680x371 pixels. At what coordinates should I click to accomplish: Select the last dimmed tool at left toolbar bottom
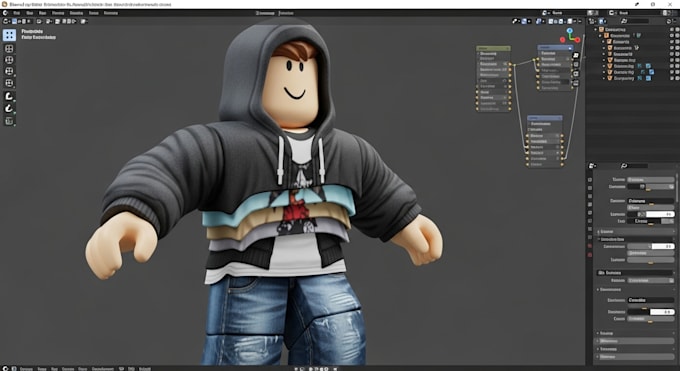9,121
